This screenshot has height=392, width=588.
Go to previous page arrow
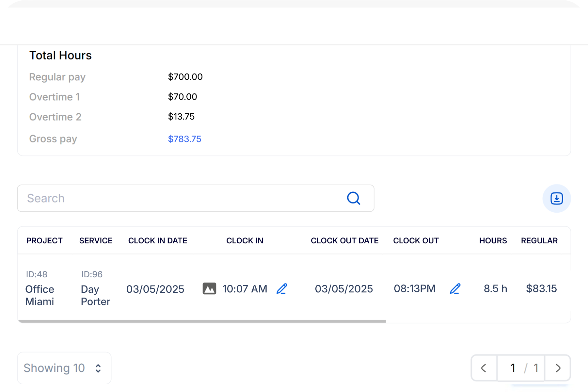click(484, 368)
